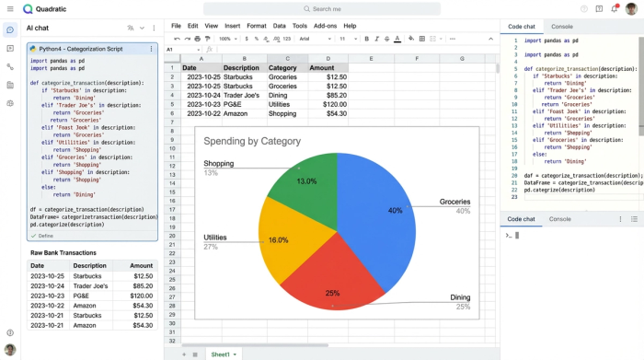Redo the last action
644x360 pixels.
click(x=188, y=39)
